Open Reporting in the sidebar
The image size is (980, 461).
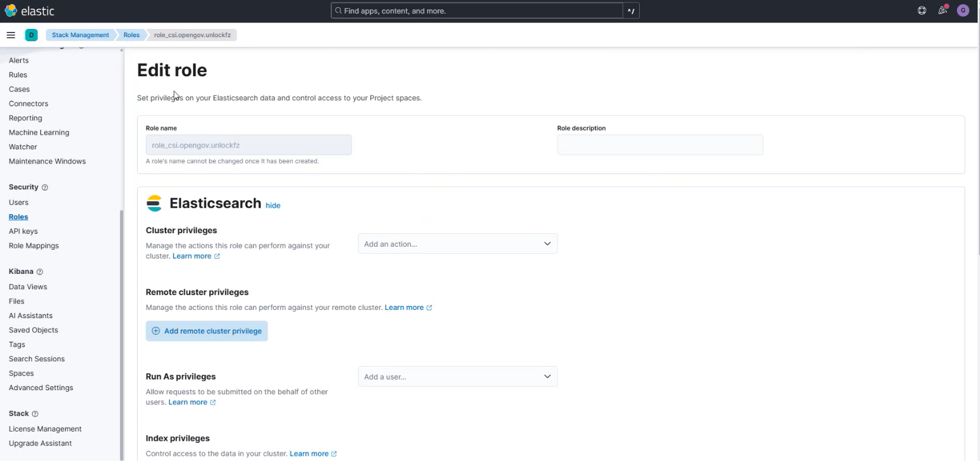point(25,118)
